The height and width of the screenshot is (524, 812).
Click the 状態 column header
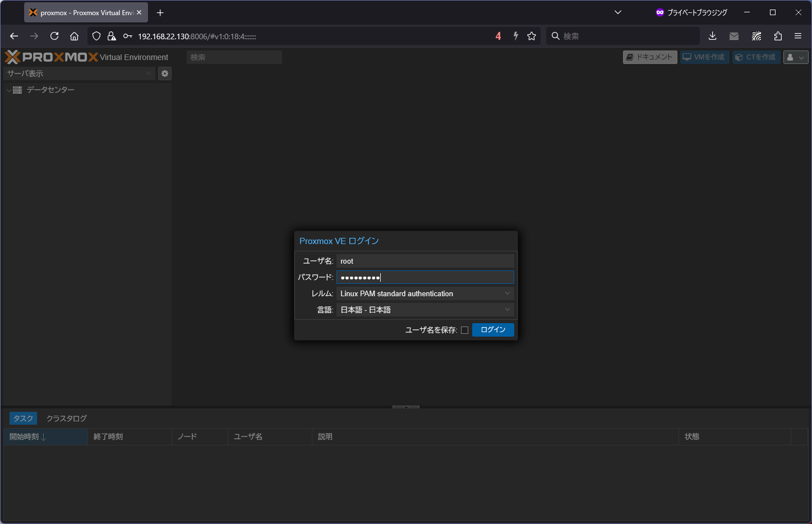[x=735, y=436]
